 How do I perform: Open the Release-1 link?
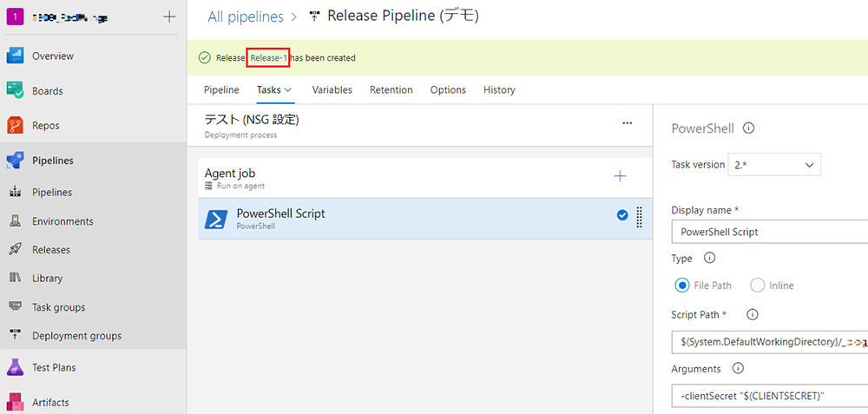(268, 57)
